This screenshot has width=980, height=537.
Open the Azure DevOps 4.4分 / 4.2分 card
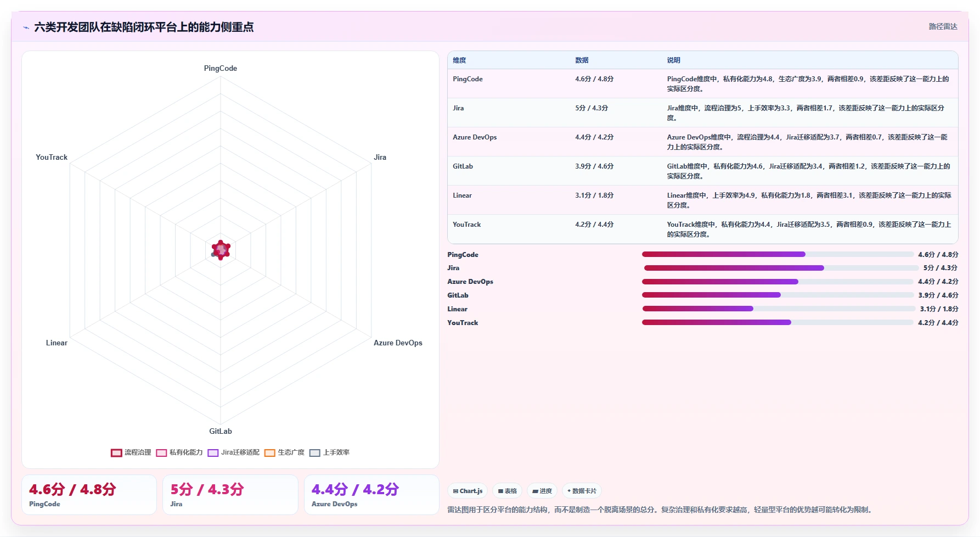pos(371,495)
